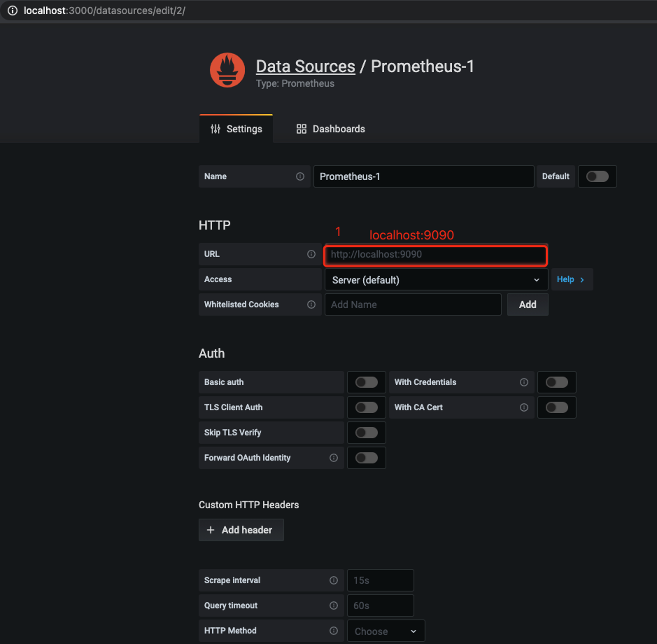The image size is (657, 644).
Task: Click the 'Access' label
Action: 218,279
